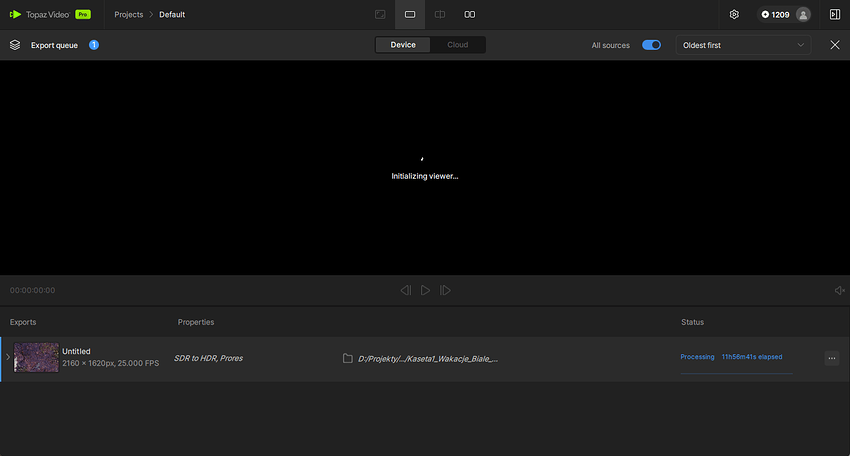The width and height of the screenshot is (850, 456).
Task: Click the Export queue label
Action: click(54, 45)
